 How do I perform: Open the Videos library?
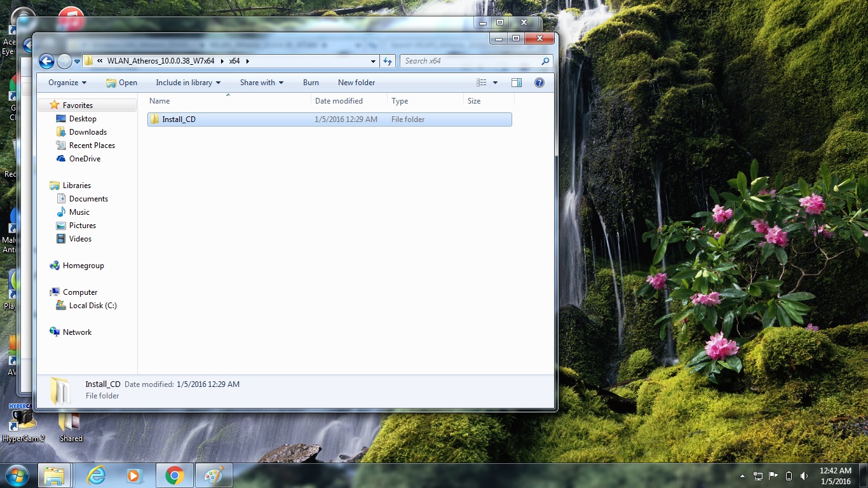click(x=80, y=239)
